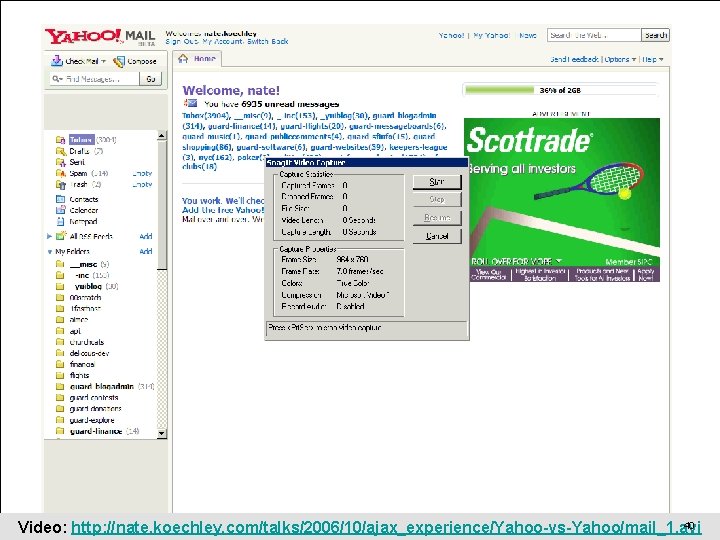
Task: Click the Check Mail envelope icon
Action: tap(56, 61)
